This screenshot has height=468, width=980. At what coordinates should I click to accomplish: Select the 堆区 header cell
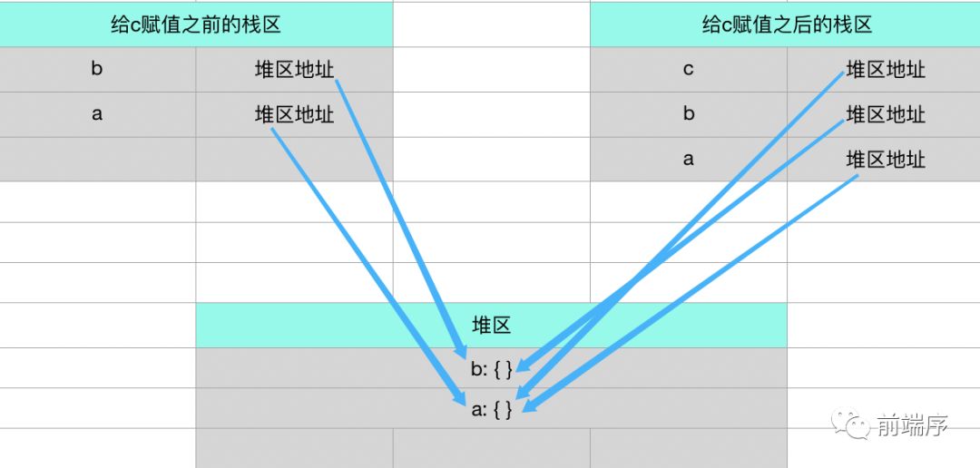click(x=491, y=325)
